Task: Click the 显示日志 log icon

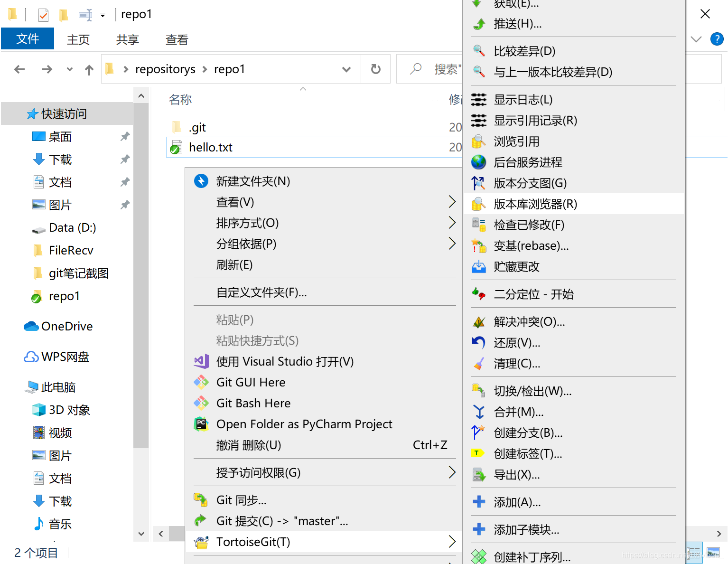Action: click(479, 100)
